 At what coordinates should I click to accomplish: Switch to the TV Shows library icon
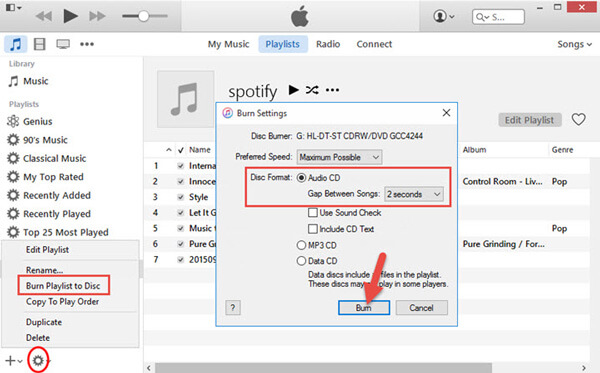tap(63, 44)
